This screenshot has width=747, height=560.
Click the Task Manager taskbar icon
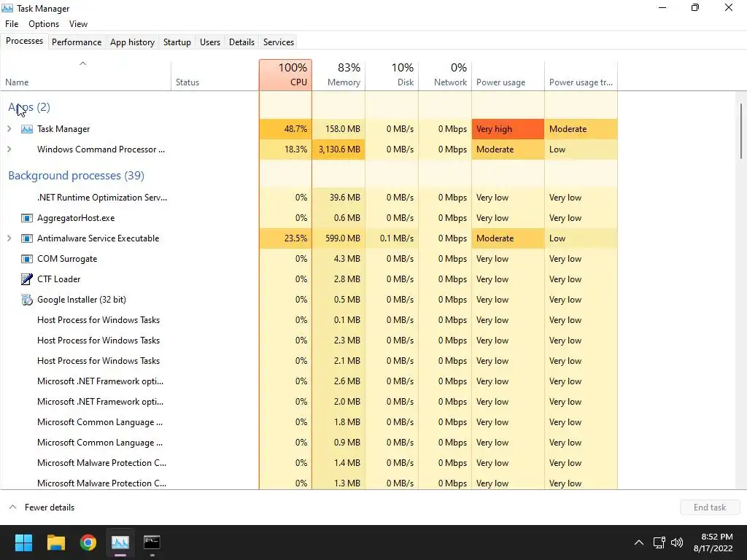120,542
